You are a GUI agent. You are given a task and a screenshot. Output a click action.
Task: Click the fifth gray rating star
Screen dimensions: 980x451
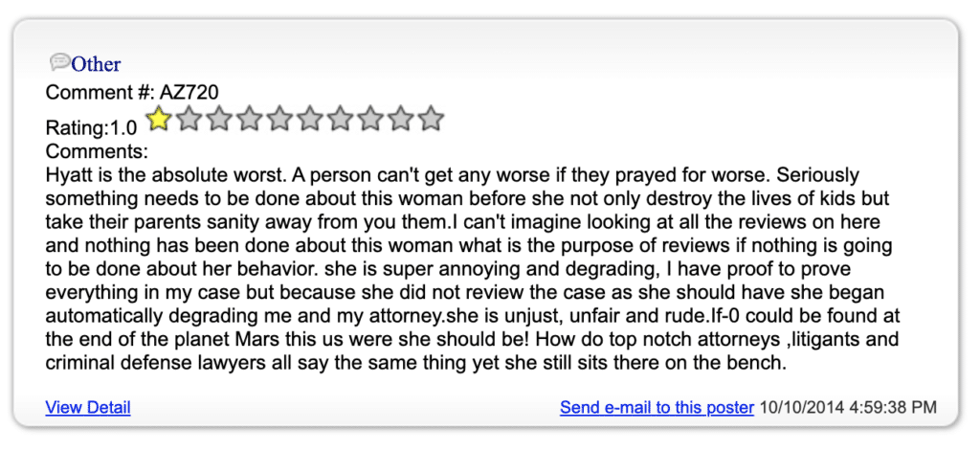[x=279, y=118]
